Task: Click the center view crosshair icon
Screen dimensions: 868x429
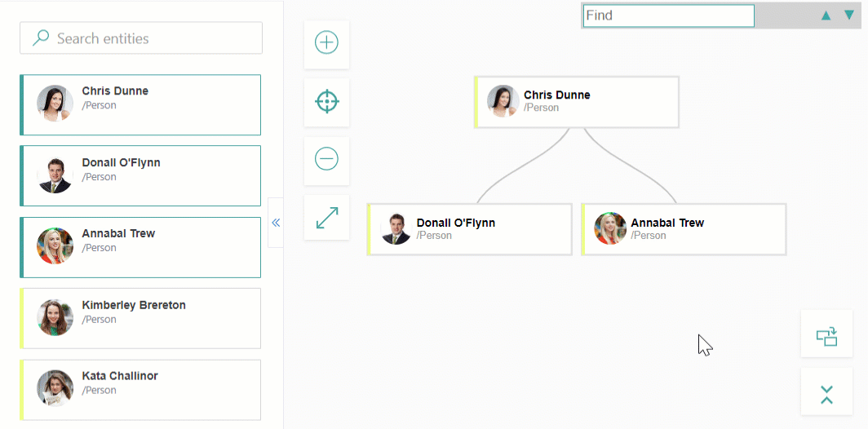Action: tap(326, 102)
